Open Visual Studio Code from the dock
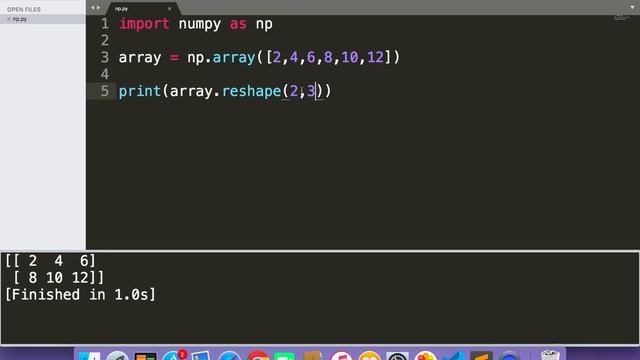 454,356
